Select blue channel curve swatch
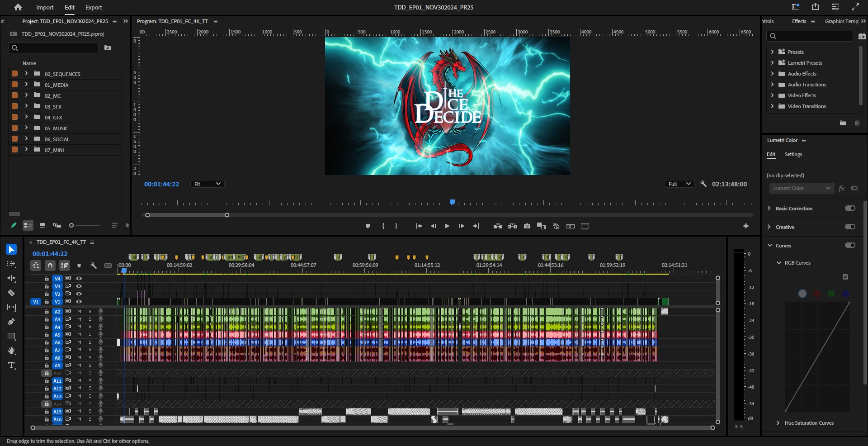The height and width of the screenshot is (446, 868). pyautogui.click(x=845, y=294)
